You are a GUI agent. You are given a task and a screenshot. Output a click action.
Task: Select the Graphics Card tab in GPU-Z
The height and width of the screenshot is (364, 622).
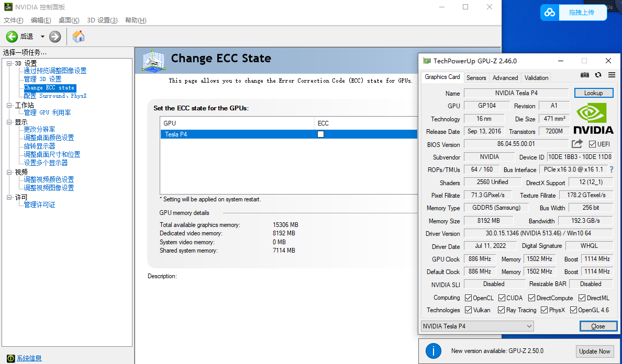tap(442, 77)
